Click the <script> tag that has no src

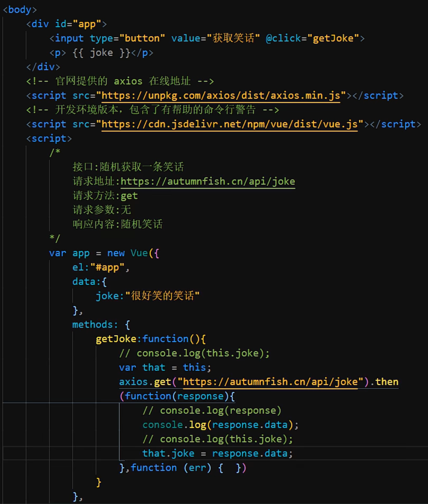point(49,139)
